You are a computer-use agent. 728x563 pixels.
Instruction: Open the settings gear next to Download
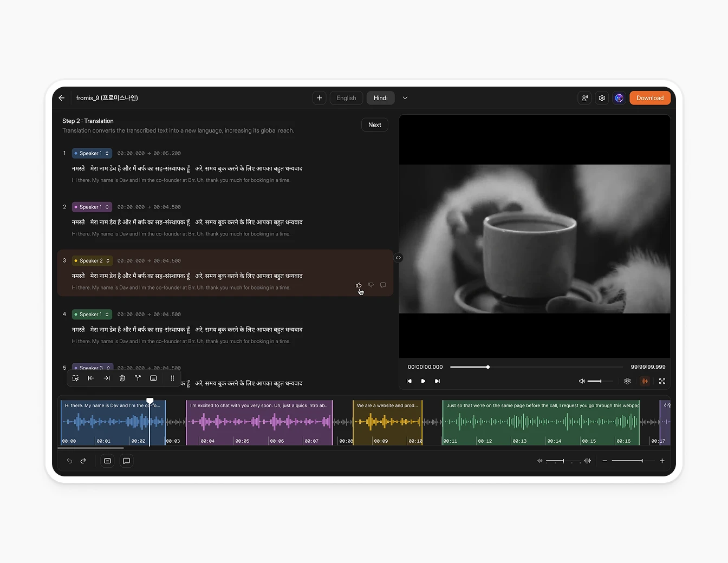point(602,98)
